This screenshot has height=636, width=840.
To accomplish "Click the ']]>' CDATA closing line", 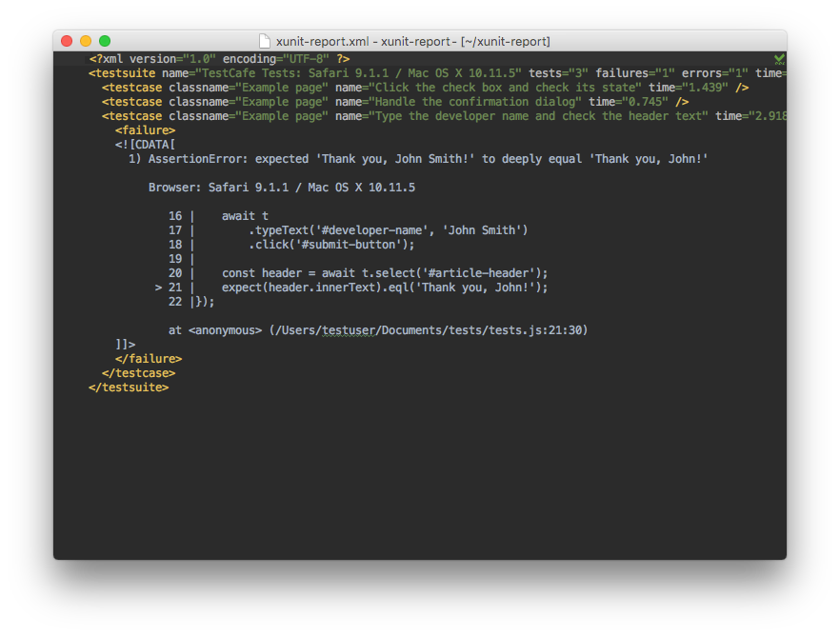I will point(126,345).
